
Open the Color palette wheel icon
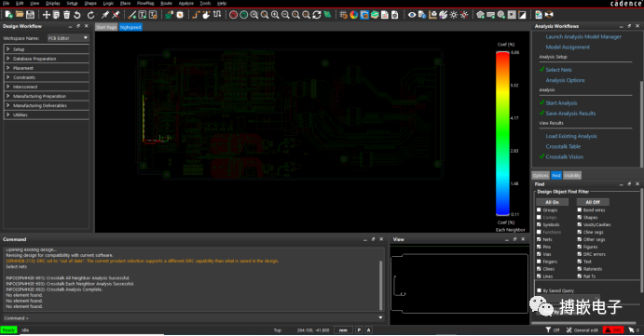click(354, 15)
